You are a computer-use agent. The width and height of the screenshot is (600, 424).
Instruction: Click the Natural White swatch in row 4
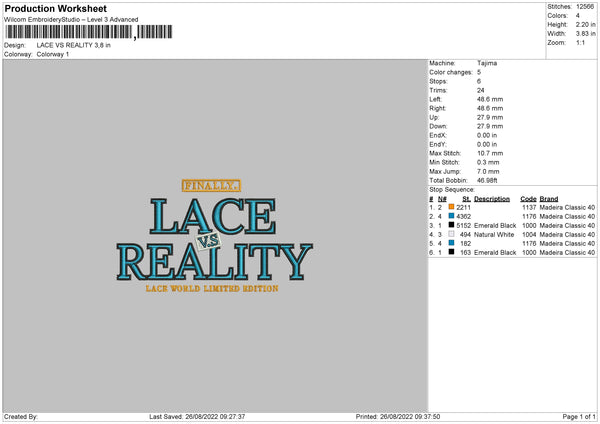[x=452, y=234]
